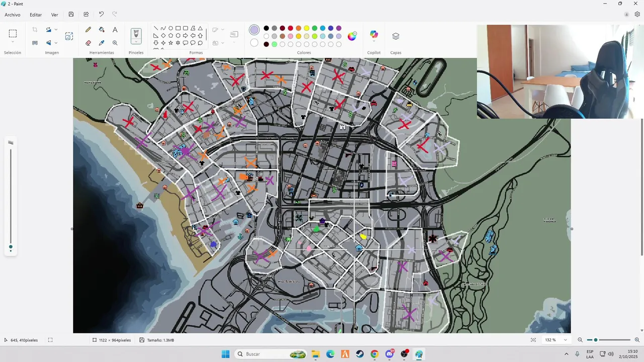Click the Share icon
The image size is (644, 362).
tap(86, 15)
